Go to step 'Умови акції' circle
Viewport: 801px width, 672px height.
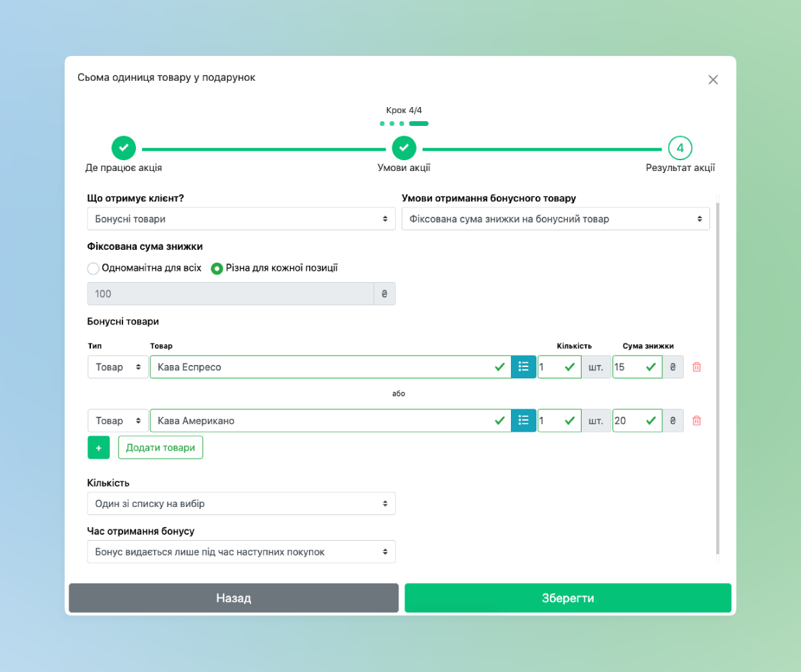pyautogui.click(x=404, y=147)
